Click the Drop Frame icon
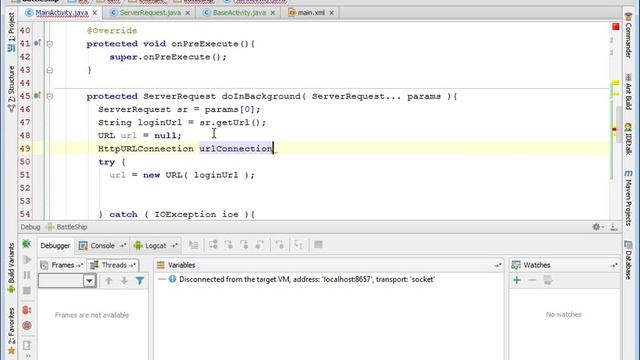The height and width of the screenshot is (360, 640). click(280, 245)
